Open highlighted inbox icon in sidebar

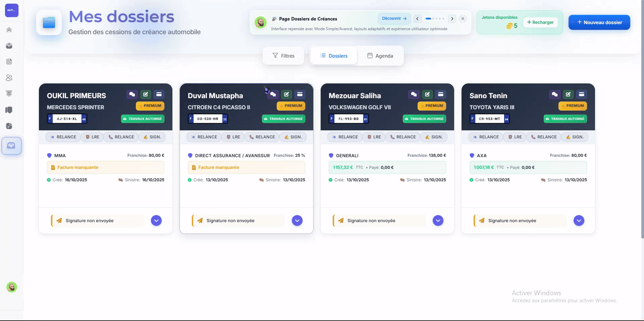(11, 146)
